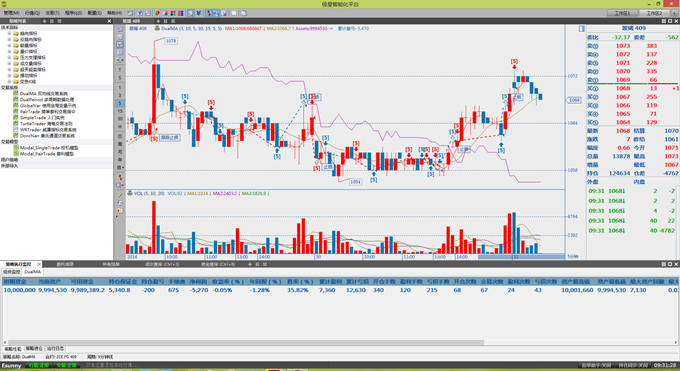Open the 资金查询 tab
Image resolution: width=680 pixels, height=371 pixels.
(218, 264)
